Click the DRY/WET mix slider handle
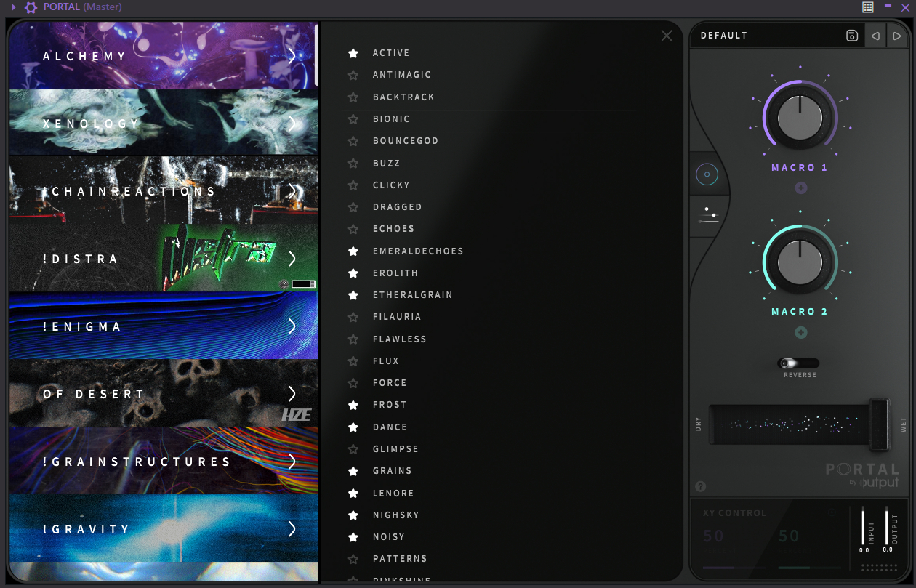The width and height of the screenshot is (916, 588). click(880, 424)
